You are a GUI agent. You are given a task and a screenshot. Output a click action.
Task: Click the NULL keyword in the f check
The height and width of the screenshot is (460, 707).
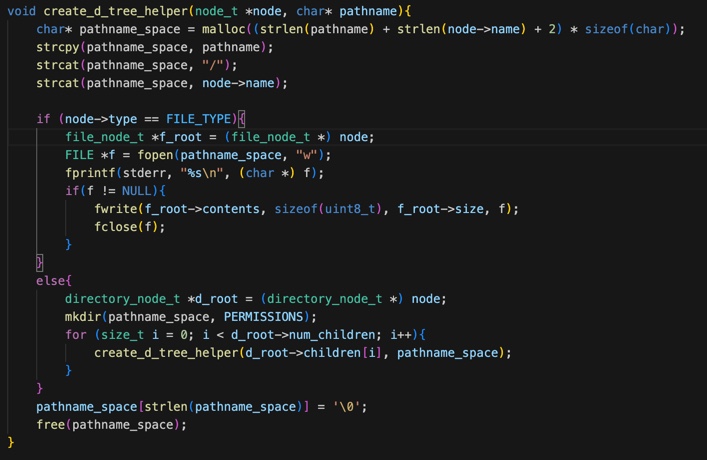[136, 191]
